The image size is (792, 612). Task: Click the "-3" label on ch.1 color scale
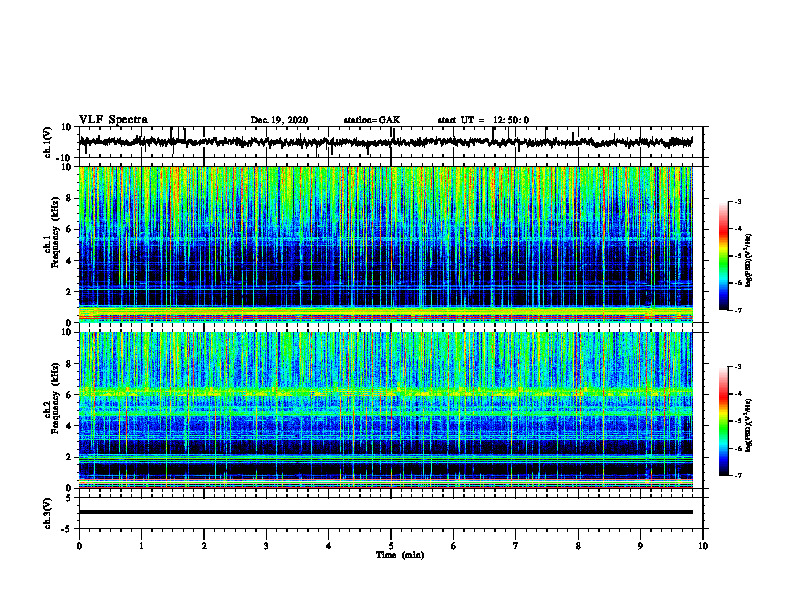(737, 201)
